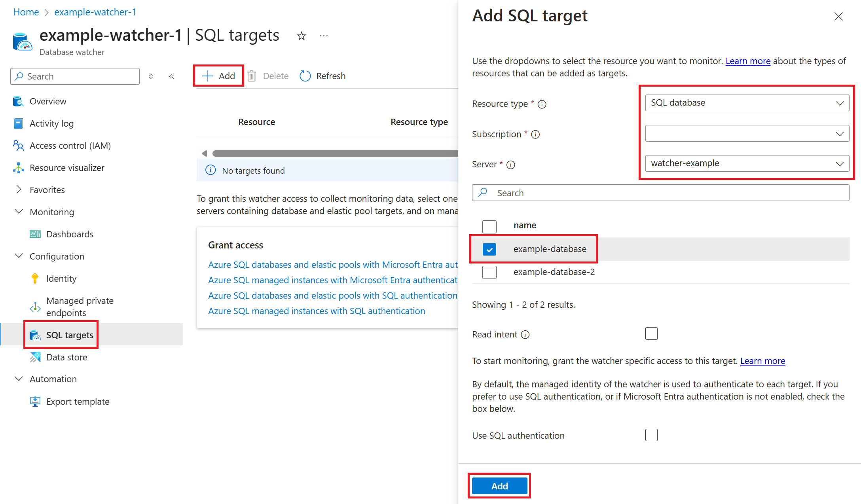Click Resource type info icon
The height and width of the screenshot is (504, 861).
(x=542, y=104)
